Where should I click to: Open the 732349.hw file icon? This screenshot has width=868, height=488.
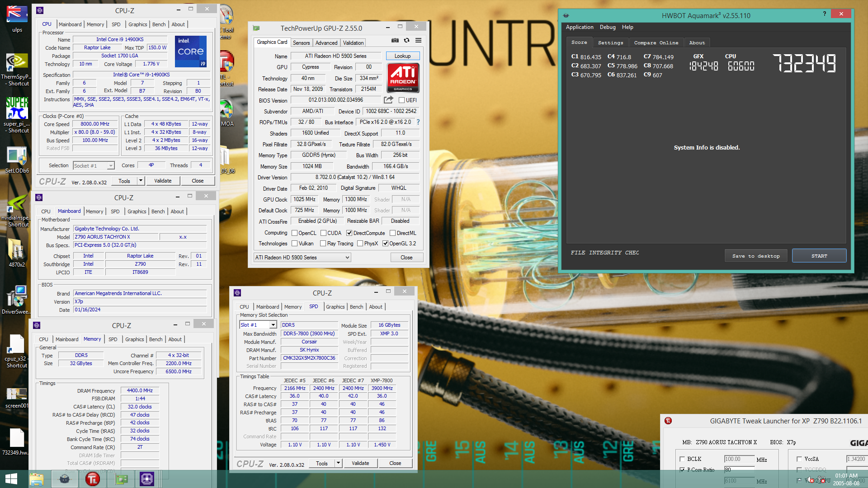coord(17,442)
